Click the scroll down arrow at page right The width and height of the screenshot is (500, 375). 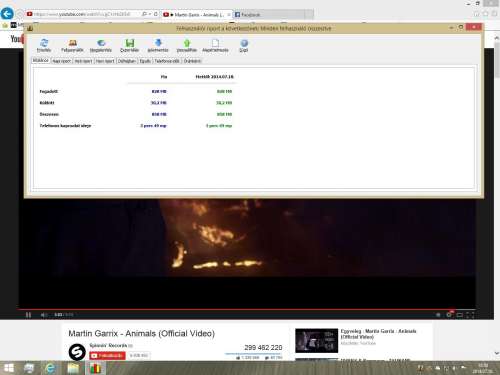[x=497, y=353]
